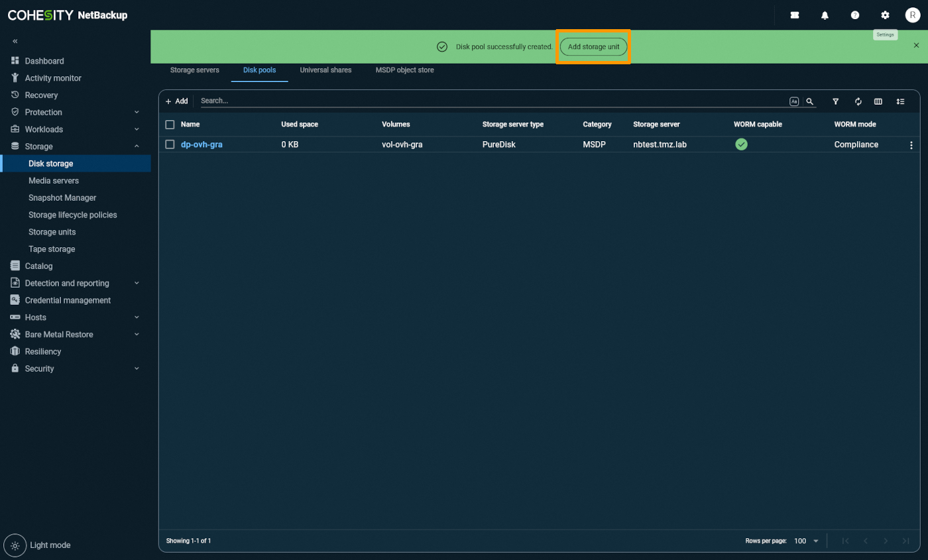Image resolution: width=928 pixels, height=560 pixels.
Task: Select the dp-ovh-gra row checkbox
Action: point(170,144)
